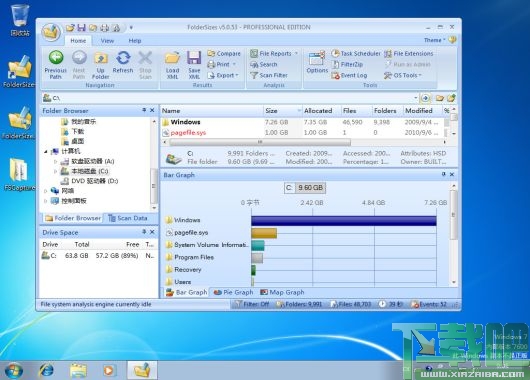Select 桌面 folder in tree
The width and height of the screenshot is (530, 380).
pos(73,141)
